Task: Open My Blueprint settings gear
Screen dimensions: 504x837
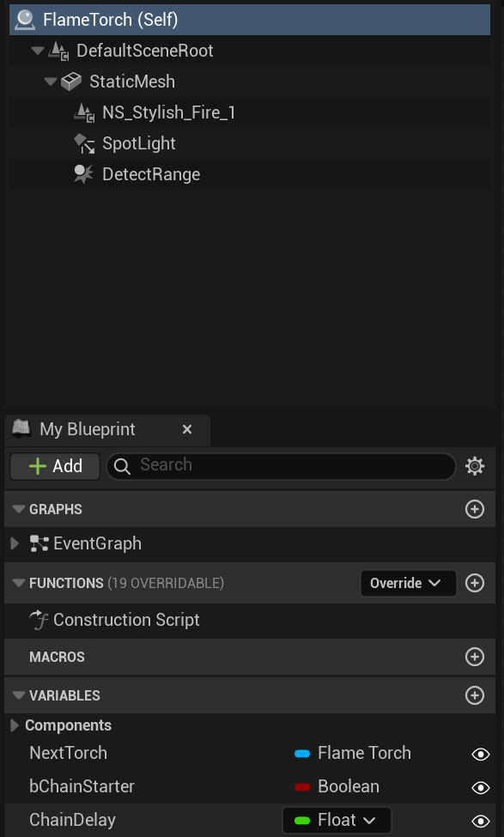Action: pos(475,466)
